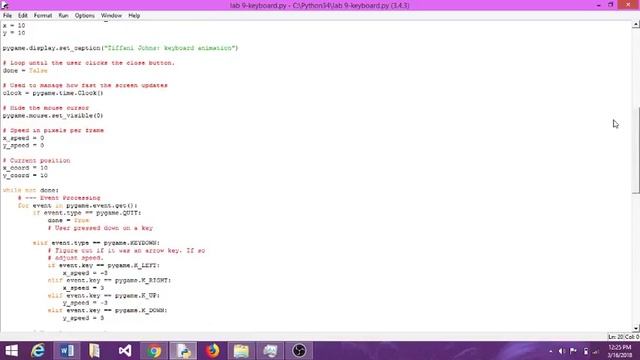The height and width of the screenshot is (360, 640).
Task: Open File Explorer icon next to Firefox
Action: coord(241,351)
